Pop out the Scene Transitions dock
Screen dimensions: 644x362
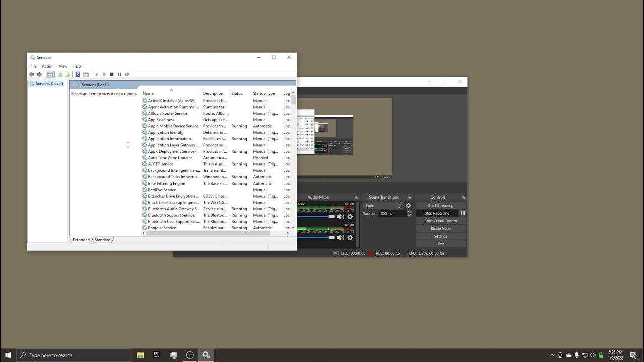[409, 197]
